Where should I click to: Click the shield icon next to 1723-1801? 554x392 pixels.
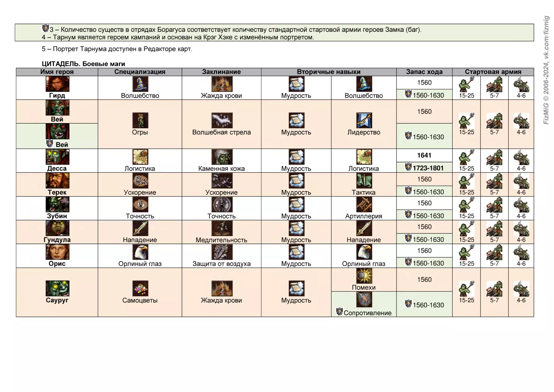coord(408,167)
